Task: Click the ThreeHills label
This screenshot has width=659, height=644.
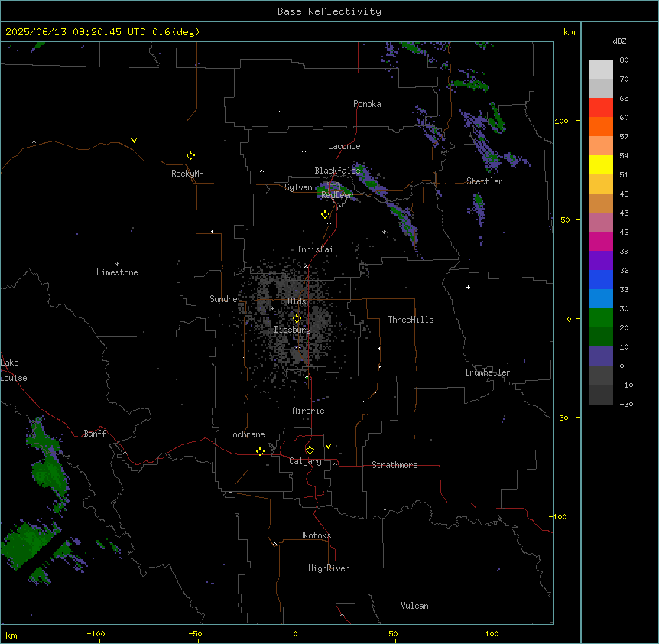Action: [411, 320]
